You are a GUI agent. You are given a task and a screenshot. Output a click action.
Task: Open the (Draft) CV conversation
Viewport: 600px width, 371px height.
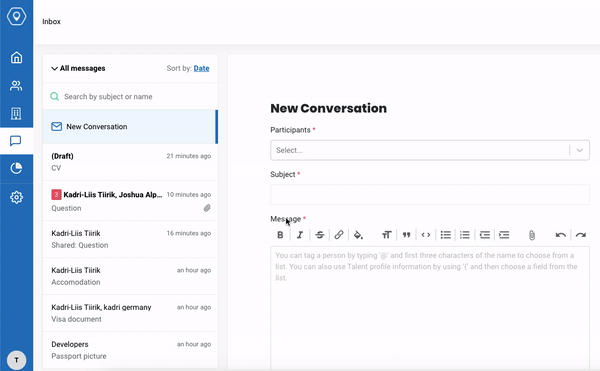[130, 162]
